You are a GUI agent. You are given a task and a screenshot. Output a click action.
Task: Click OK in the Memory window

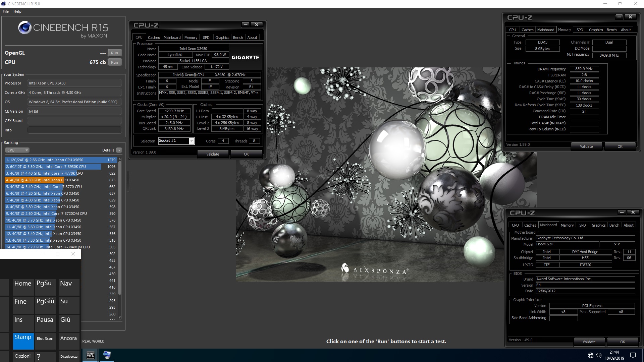point(620,146)
